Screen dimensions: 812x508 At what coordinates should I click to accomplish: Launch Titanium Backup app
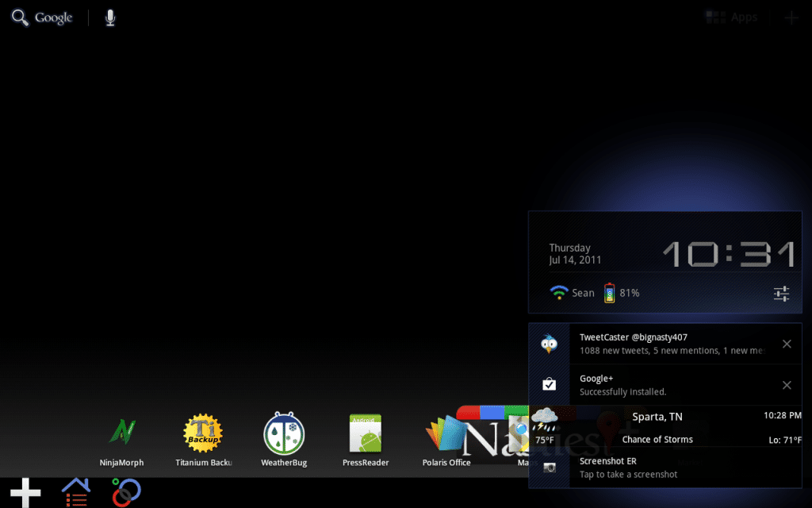click(x=203, y=440)
